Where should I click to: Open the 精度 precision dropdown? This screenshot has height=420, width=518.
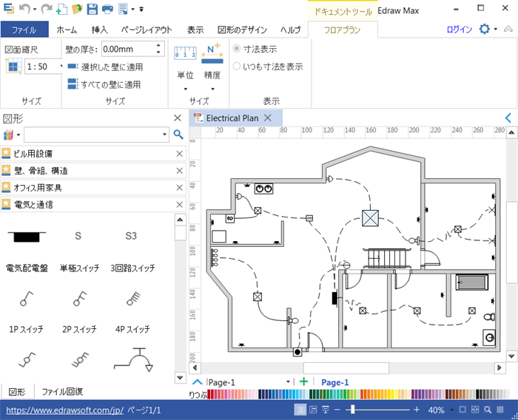click(x=212, y=89)
